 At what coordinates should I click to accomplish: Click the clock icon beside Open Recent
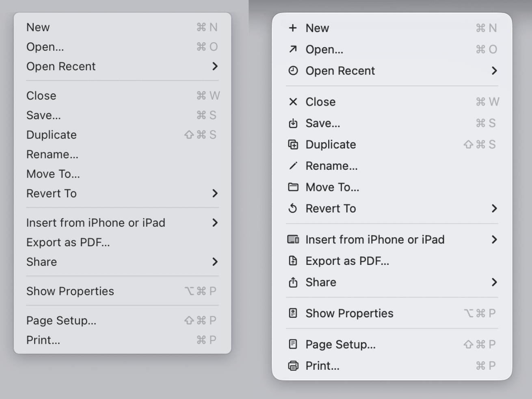[x=293, y=71]
